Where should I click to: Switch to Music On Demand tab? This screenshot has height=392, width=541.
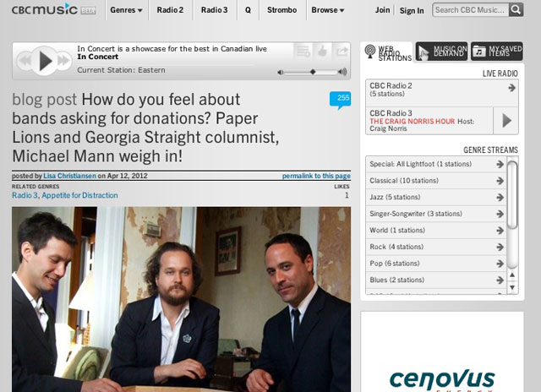click(x=441, y=52)
